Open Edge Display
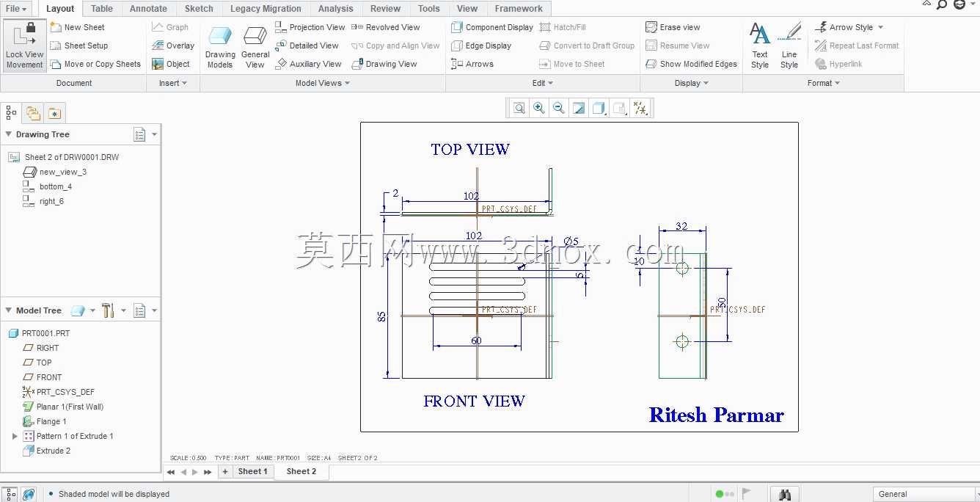The width and height of the screenshot is (980, 502). click(481, 46)
